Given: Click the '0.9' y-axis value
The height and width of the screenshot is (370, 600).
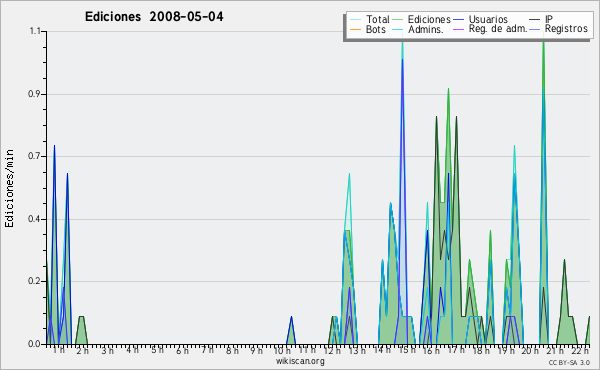Looking at the screenshot, I should coord(34,94).
